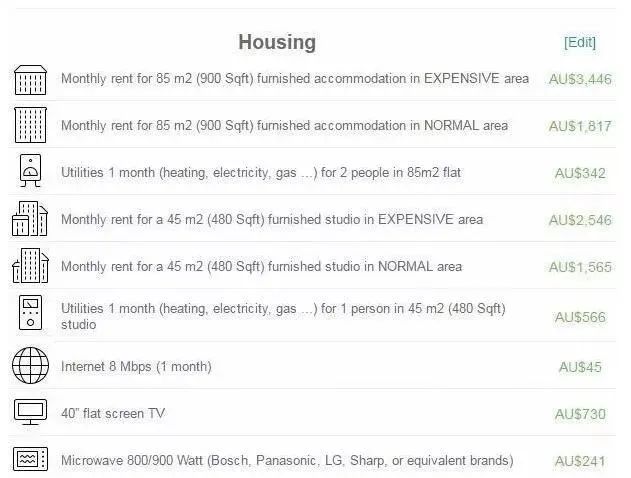Click the flat screen TV icon

pyautogui.click(x=30, y=412)
